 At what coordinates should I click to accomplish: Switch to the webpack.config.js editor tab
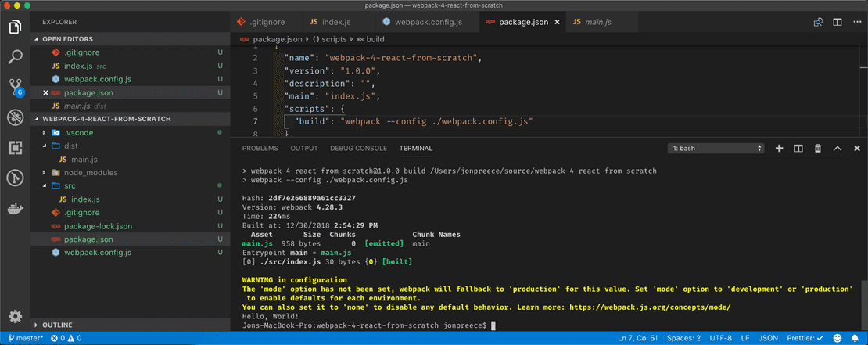point(427,23)
